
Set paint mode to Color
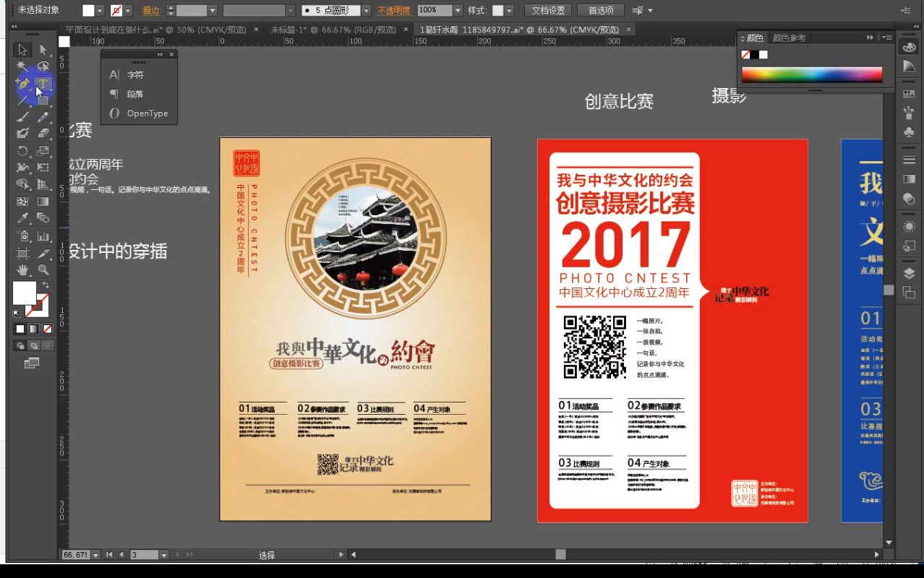coord(20,329)
